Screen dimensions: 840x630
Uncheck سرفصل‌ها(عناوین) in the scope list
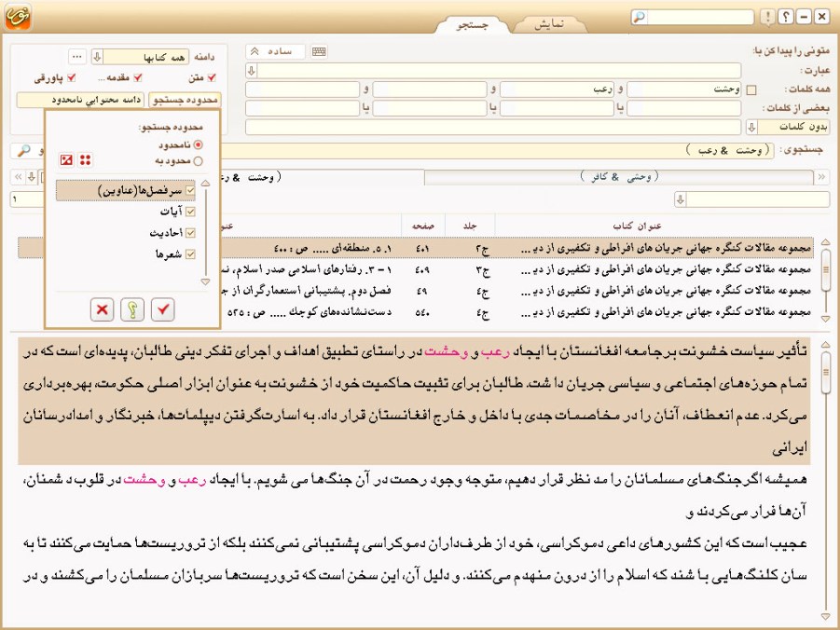(190, 190)
